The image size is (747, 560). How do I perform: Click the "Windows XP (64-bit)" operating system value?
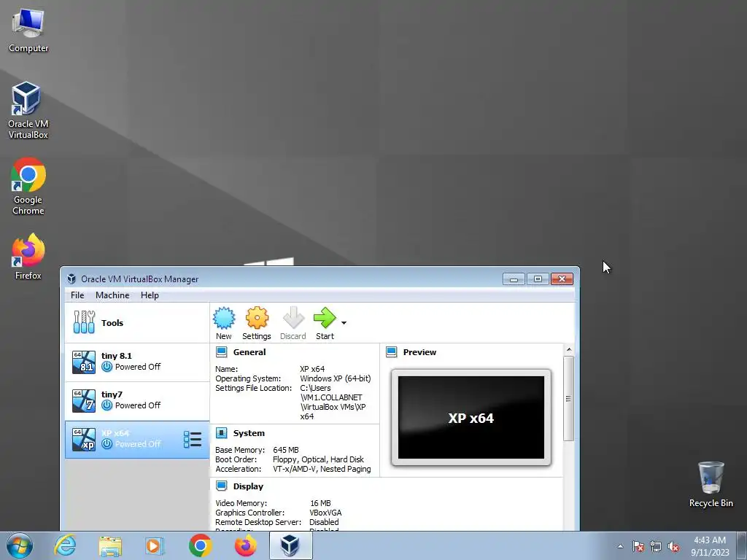336,378
